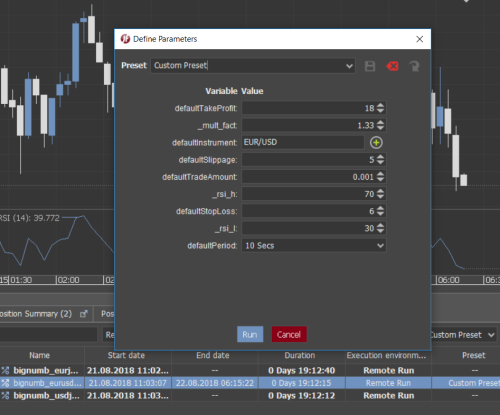Click the red delete preset icon
The width and height of the screenshot is (500, 415).
(392, 66)
